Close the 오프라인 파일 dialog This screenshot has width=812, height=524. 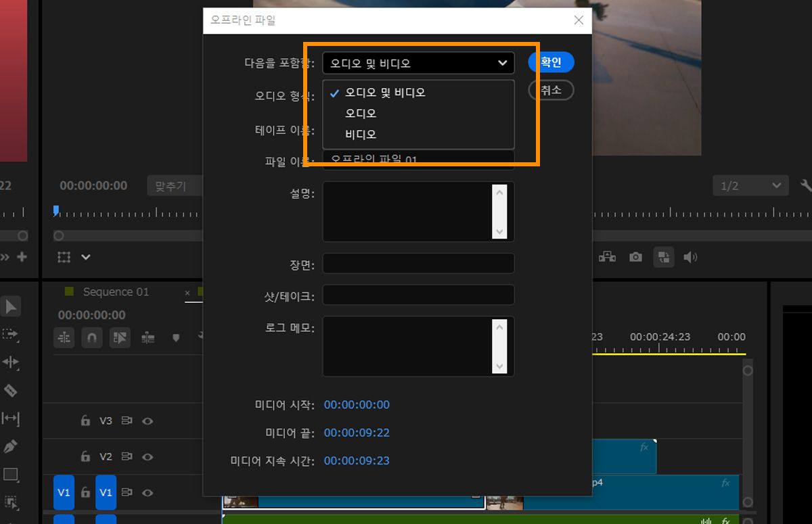pos(579,20)
